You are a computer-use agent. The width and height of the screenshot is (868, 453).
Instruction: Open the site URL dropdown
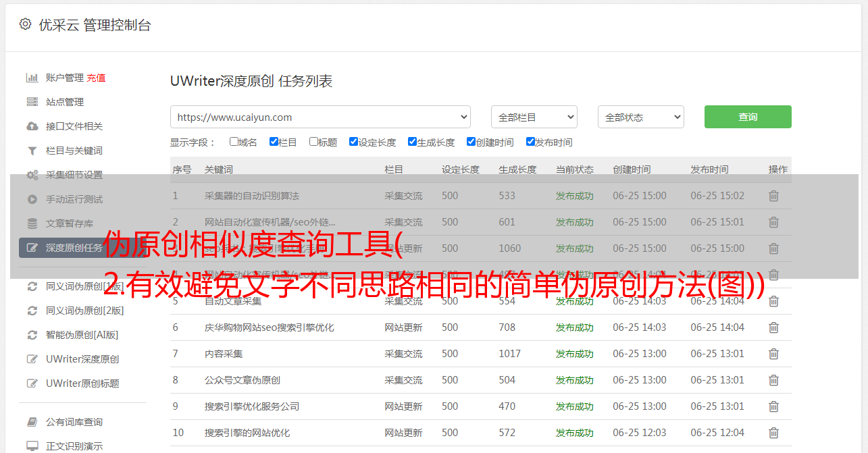coord(320,117)
